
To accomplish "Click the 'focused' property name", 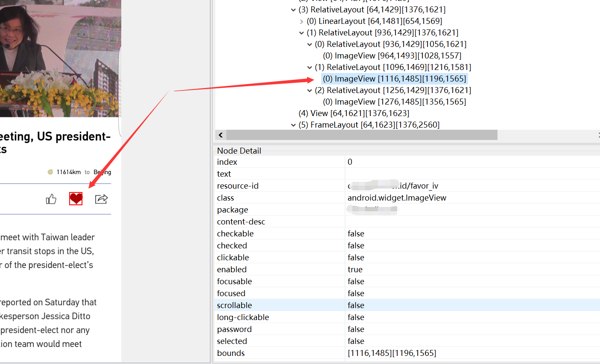I will [x=231, y=293].
